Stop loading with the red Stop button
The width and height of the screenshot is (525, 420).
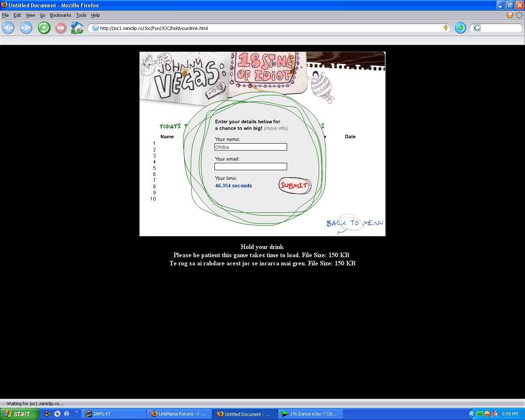pyautogui.click(x=60, y=28)
